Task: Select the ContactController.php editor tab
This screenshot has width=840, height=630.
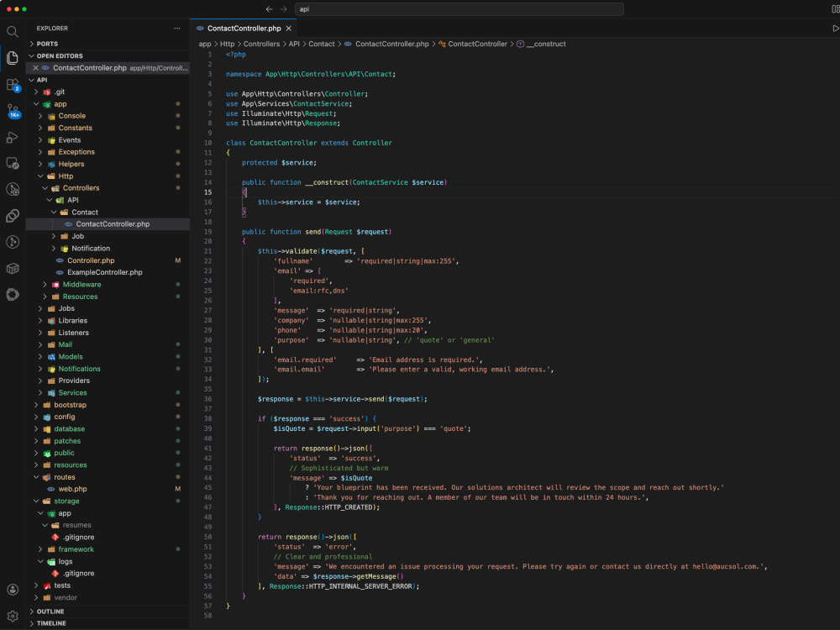Action: [x=244, y=29]
